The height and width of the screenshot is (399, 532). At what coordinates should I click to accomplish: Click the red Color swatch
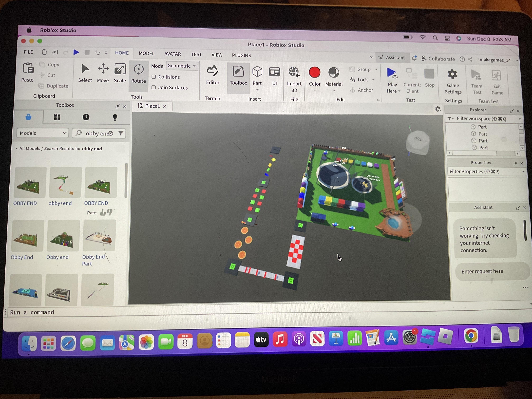tap(314, 72)
